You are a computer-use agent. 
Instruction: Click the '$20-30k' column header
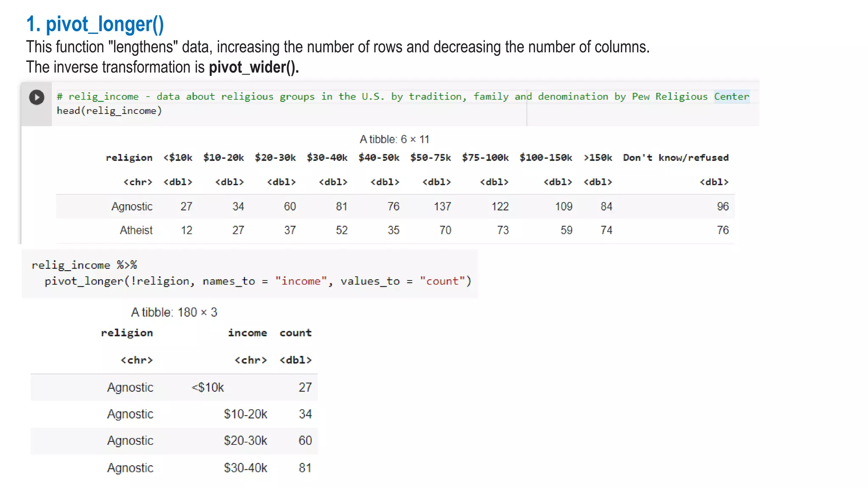[275, 158]
